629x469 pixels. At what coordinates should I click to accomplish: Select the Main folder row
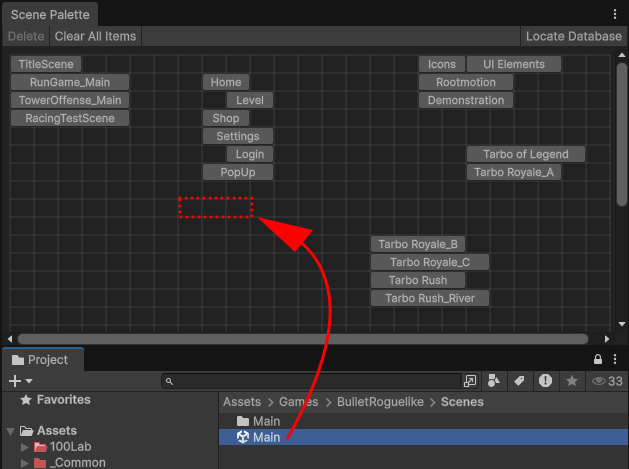[424, 421]
